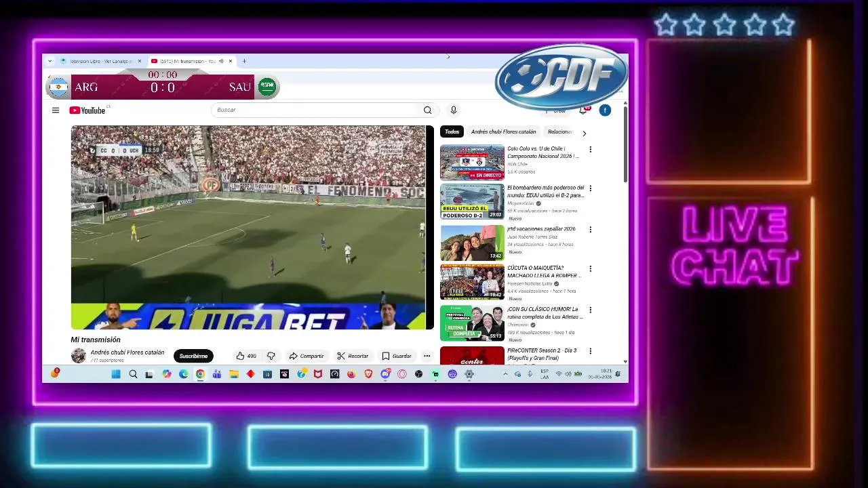Open Discord from the taskbar
Image resolution: width=868 pixels, height=488 pixels.
pos(385,374)
